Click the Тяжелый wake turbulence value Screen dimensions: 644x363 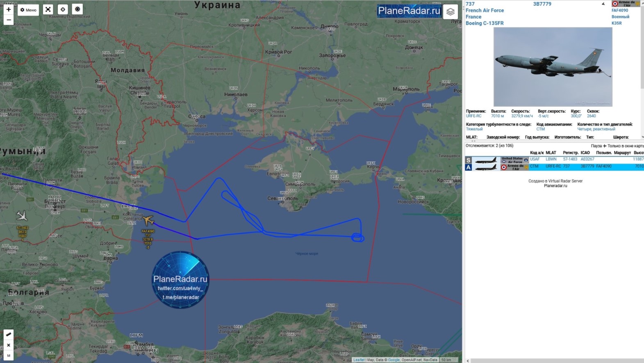coord(474,129)
